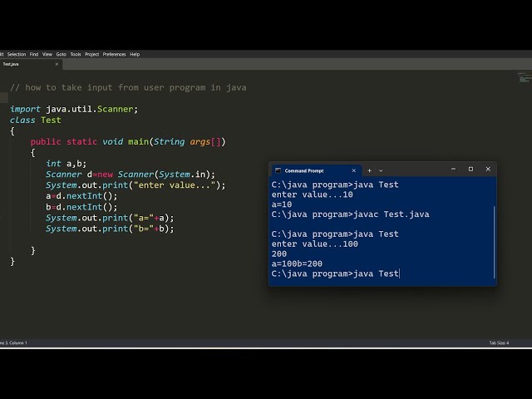Click the 'a=10' terminal output
The height and width of the screenshot is (399, 532).
coord(282,204)
